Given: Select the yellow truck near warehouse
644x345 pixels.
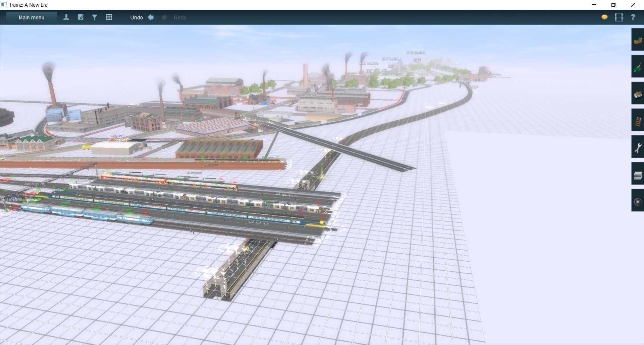Looking at the screenshot, I should point(87,147).
